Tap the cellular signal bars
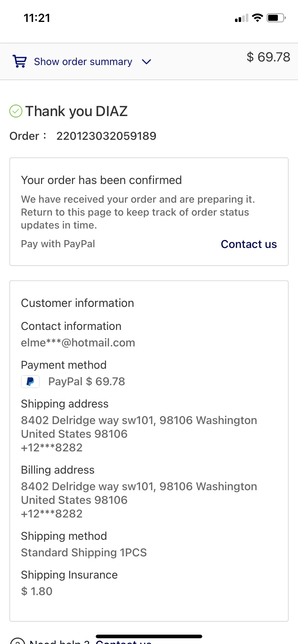This screenshot has width=298, height=644. (x=241, y=18)
